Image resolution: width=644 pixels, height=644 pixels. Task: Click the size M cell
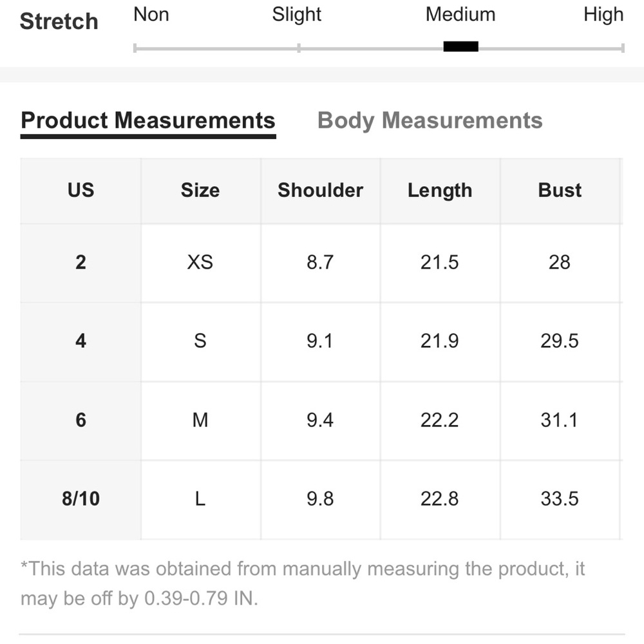(x=200, y=421)
